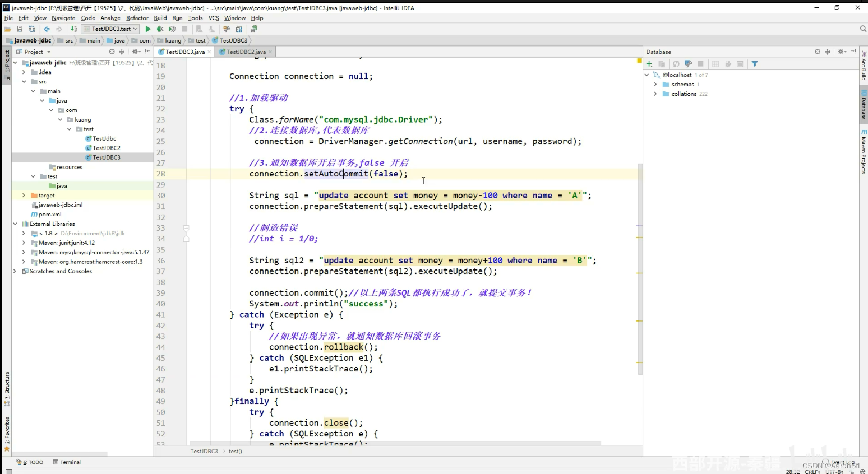Open search everywhere magnifier icon
This screenshot has width=868, height=474.
click(863, 29)
